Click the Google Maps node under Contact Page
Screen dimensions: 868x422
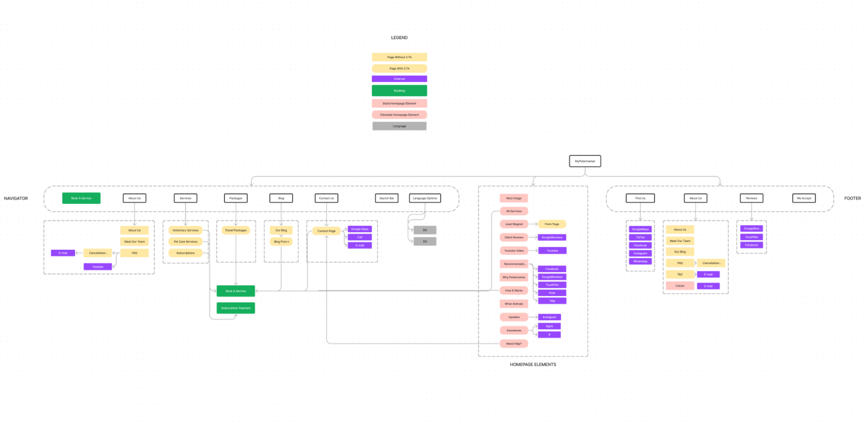point(360,229)
